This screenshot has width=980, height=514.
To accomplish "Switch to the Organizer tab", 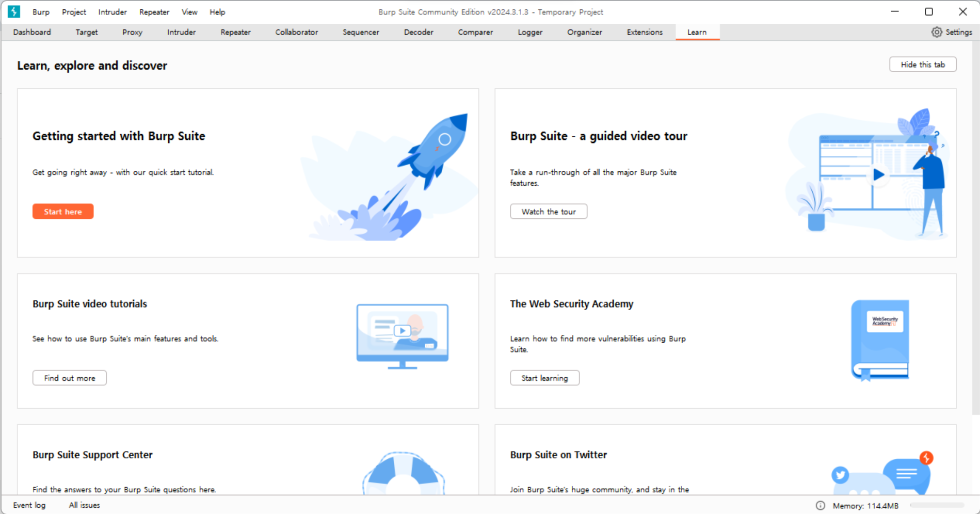I will pos(585,32).
